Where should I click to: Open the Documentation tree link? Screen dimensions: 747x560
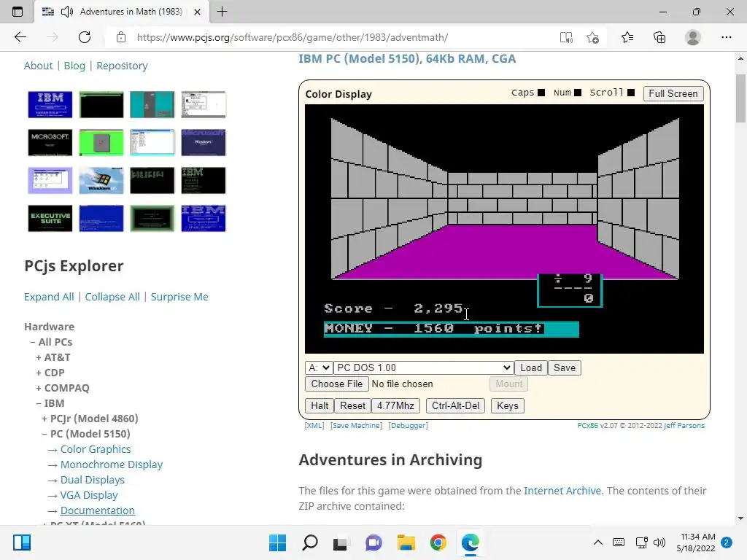pos(98,510)
